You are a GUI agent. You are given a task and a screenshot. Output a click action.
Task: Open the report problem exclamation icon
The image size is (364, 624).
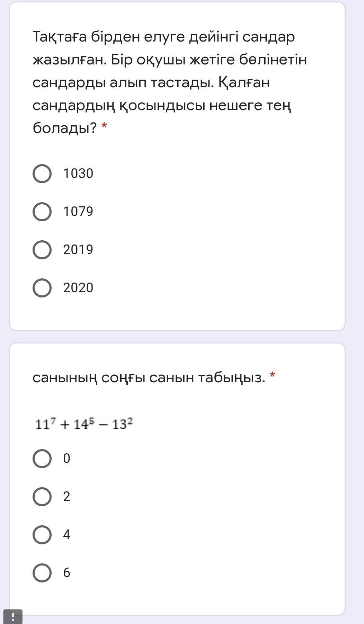point(13,617)
